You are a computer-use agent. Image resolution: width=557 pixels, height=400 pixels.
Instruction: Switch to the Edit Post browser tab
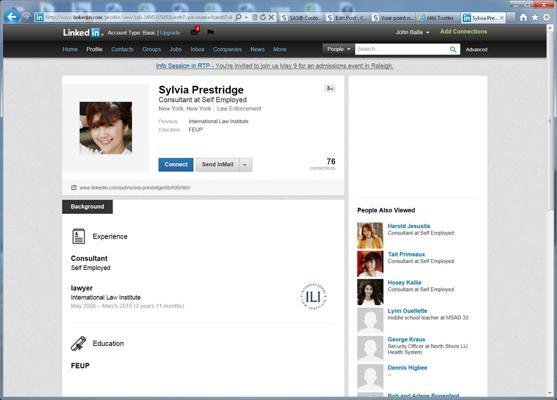tap(346, 18)
